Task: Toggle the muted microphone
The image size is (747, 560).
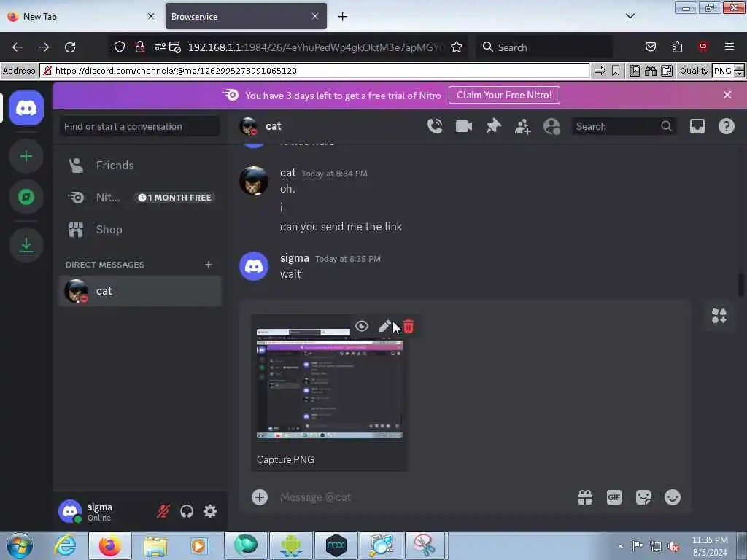Action: 163,511
